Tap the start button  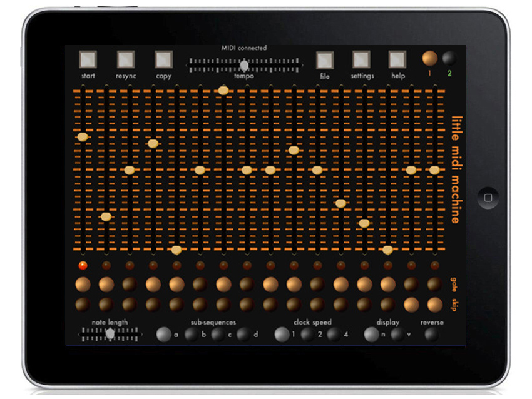click(88, 59)
